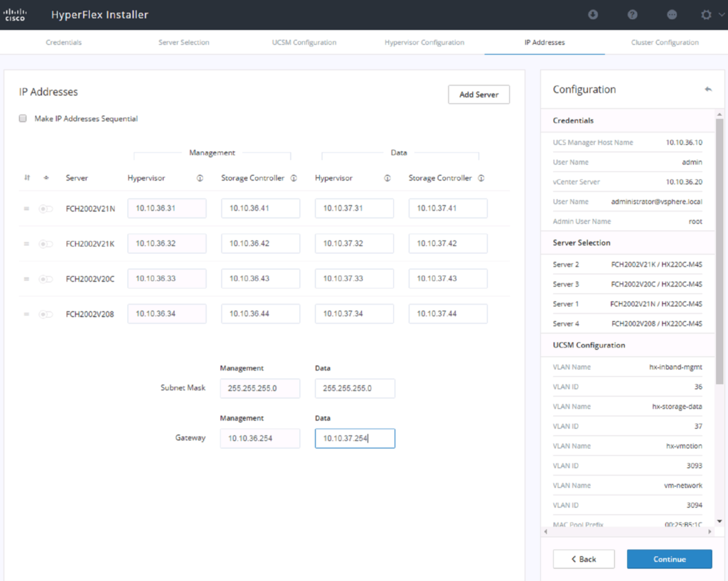This screenshot has width=728, height=581.
Task: Click the scroll down arrow in Configuration panel
Action: (719, 521)
